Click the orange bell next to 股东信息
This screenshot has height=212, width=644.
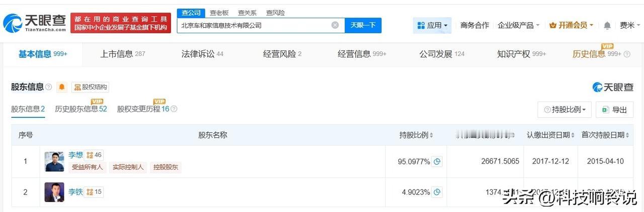[62, 87]
